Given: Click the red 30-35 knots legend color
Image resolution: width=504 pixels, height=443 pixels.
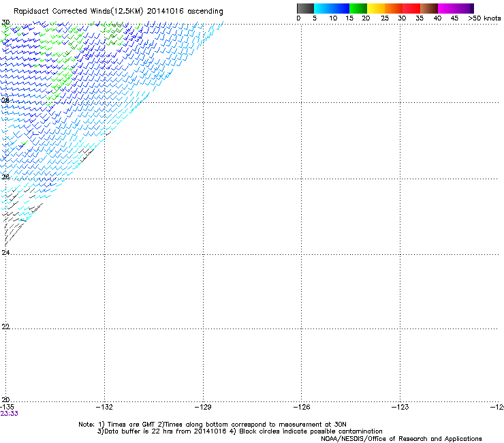Looking at the screenshot, I should point(411,8).
